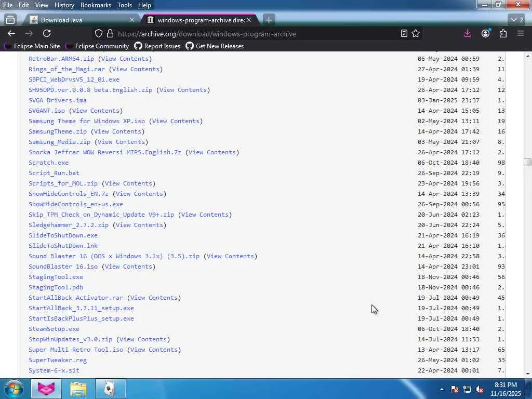Image resolution: width=532 pixels, height=399 pixels.
Task: View Contents of Rings_of_the_Magi.rar
Action: pos(136,69)
